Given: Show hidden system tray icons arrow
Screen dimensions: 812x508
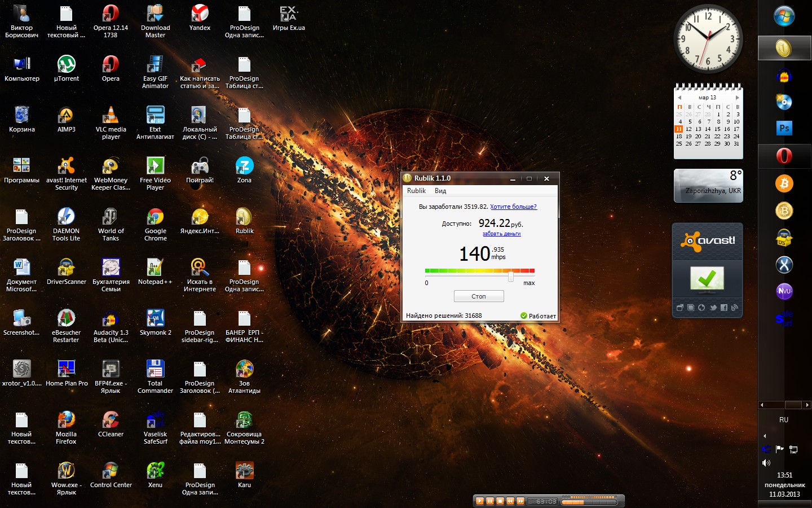Looking at the screenshot, I should pyautogui.click(x=765, y=436).
